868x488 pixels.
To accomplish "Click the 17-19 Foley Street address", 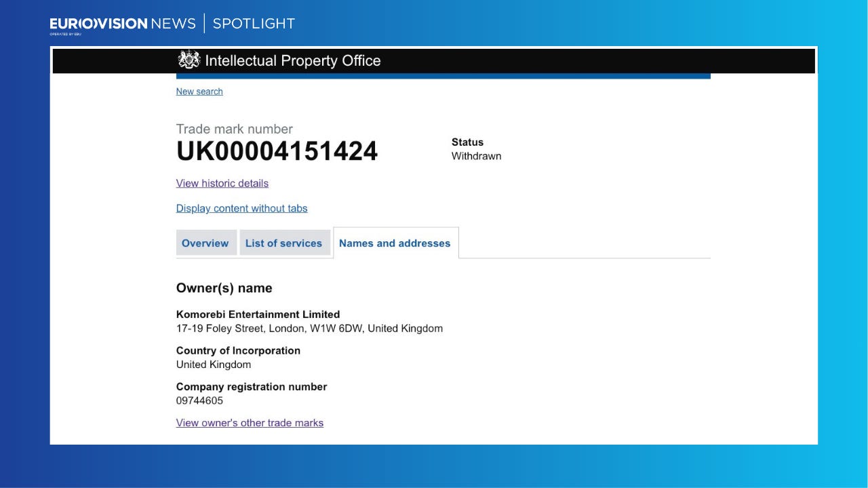I will coord(310,329).
